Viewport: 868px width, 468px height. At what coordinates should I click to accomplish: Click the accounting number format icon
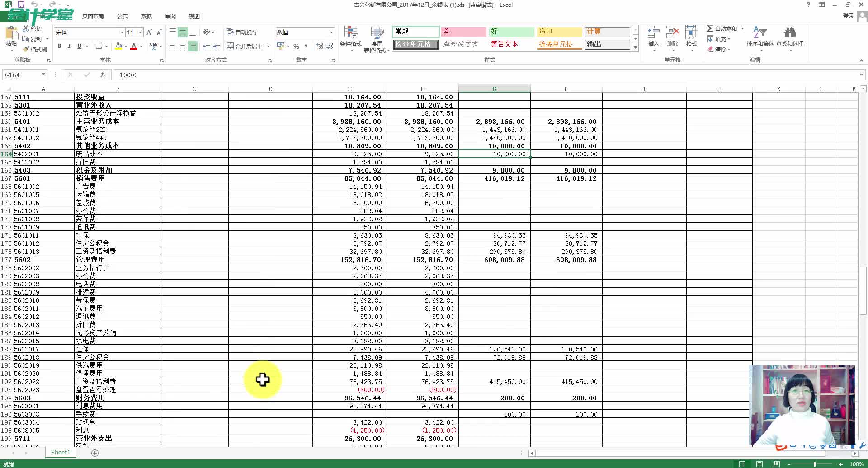(280, 46)
